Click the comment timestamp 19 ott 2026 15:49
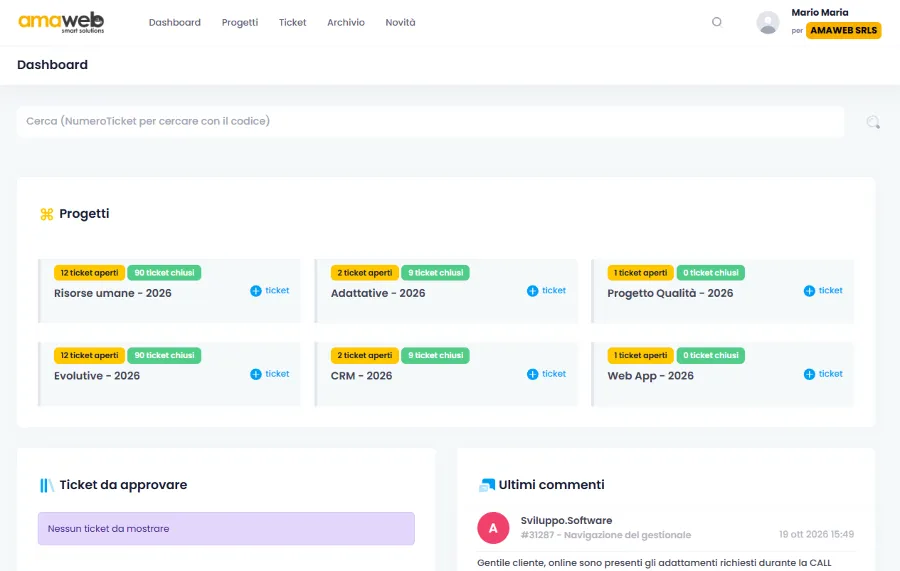This screenshot has height=571, width=900. tap(816, 534)
